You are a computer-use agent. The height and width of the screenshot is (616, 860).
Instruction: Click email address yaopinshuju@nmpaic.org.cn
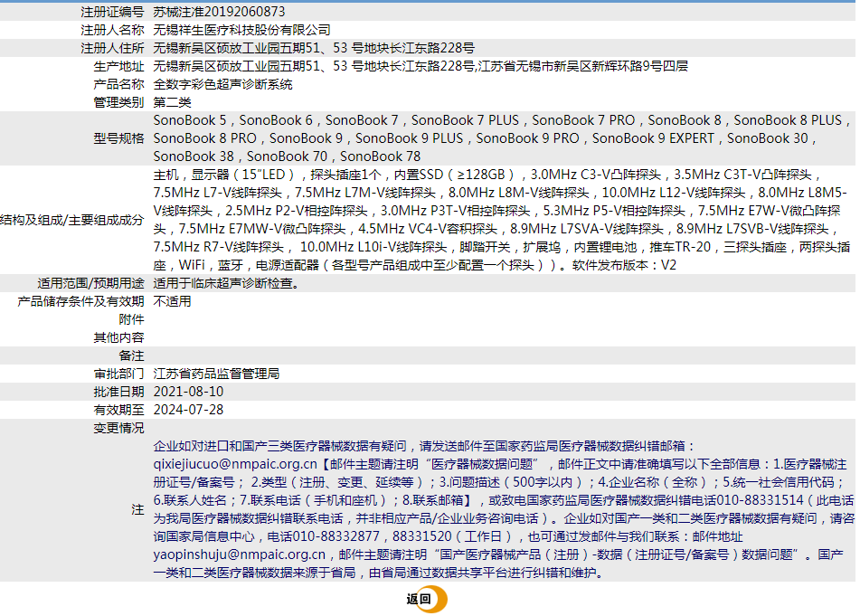pyautogui.click(x=240, y=554)
